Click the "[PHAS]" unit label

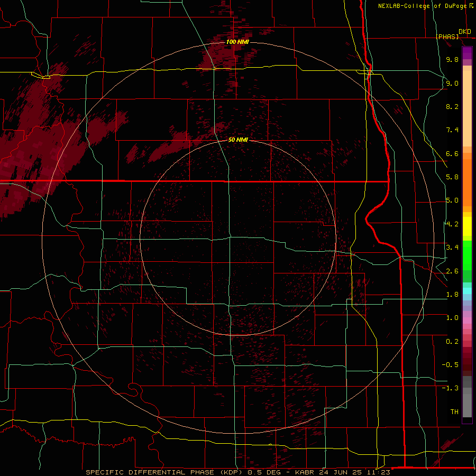click(447, 36)
